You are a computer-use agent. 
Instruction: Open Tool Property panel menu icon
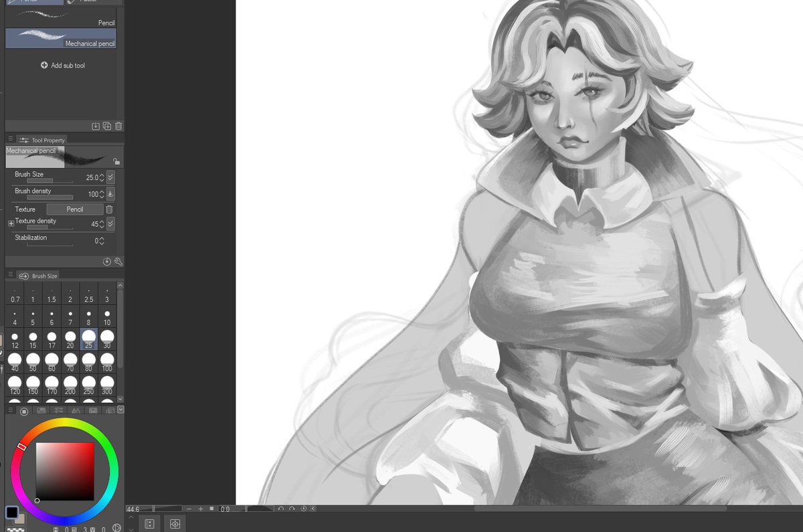tap(10, 139)
